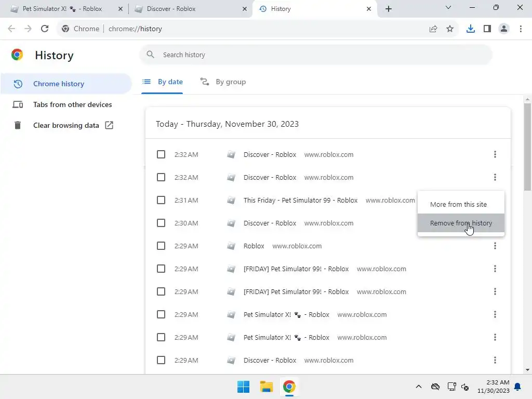Click Chrome icon in taskbar

(x=289, y=387)
